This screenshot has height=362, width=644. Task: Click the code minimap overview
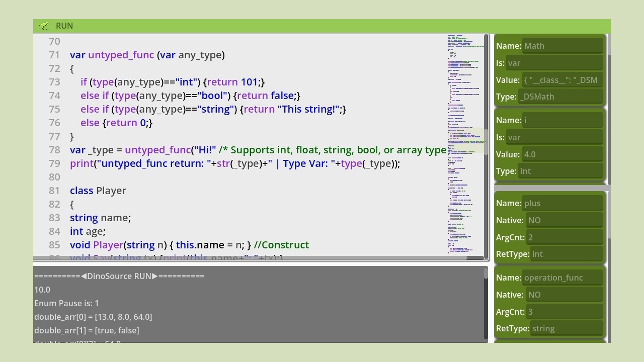(x=465, y=146)
